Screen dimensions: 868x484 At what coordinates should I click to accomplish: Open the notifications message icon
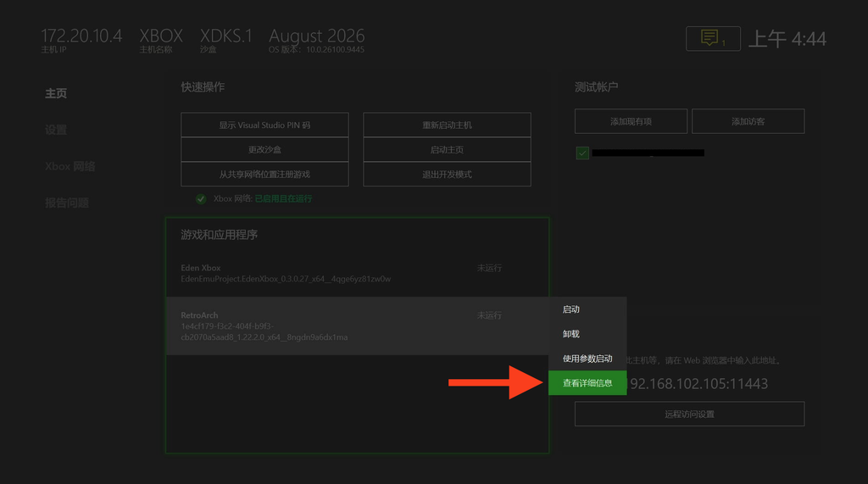point(712,39)
